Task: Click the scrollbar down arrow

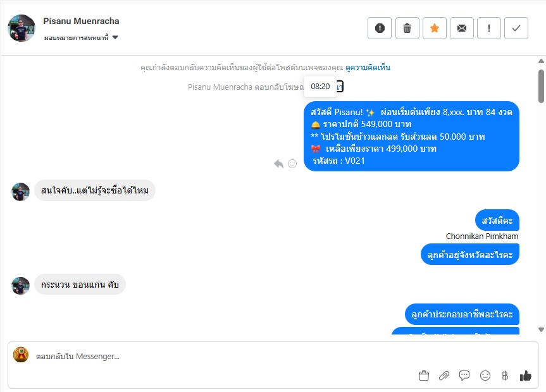Action: point(541,329)
